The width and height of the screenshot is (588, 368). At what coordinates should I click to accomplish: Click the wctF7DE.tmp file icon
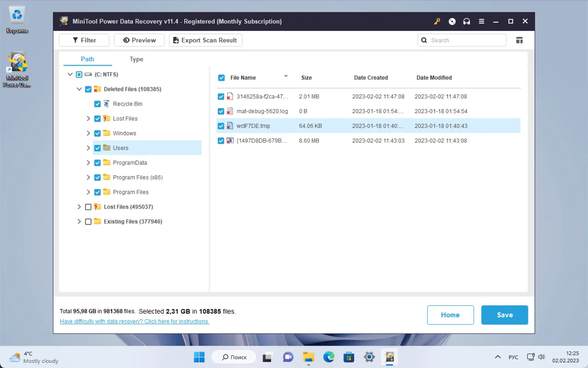coord(230,126)
